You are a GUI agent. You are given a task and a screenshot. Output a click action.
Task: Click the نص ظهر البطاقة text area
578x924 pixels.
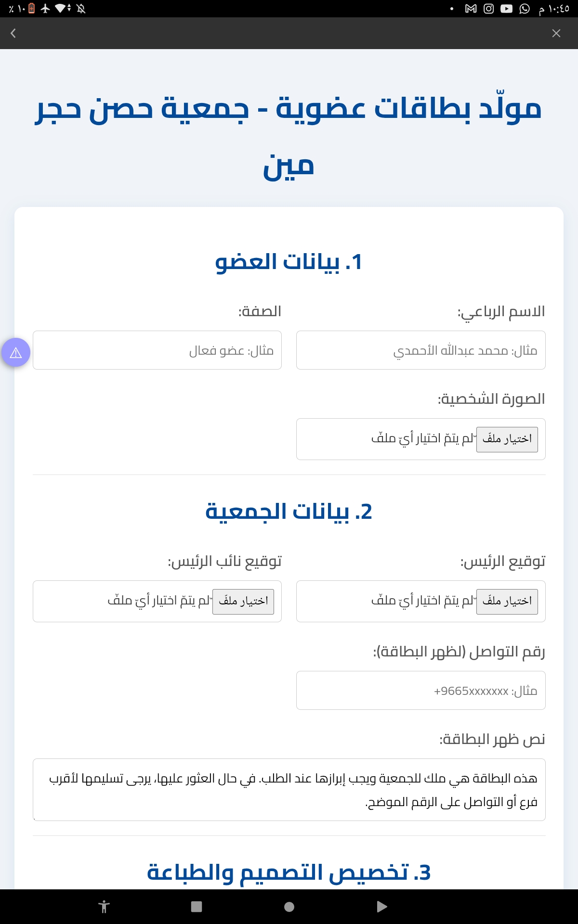click(289, 790)
